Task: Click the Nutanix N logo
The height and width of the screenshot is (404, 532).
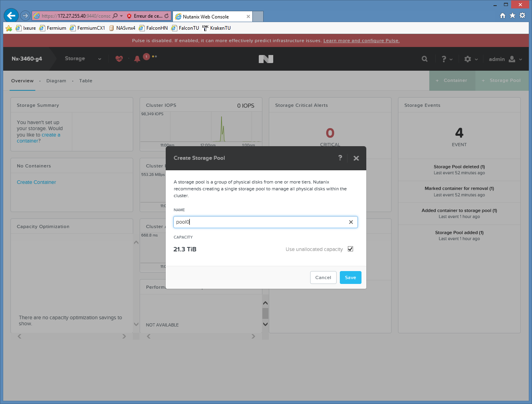Action: coord(266,59)
